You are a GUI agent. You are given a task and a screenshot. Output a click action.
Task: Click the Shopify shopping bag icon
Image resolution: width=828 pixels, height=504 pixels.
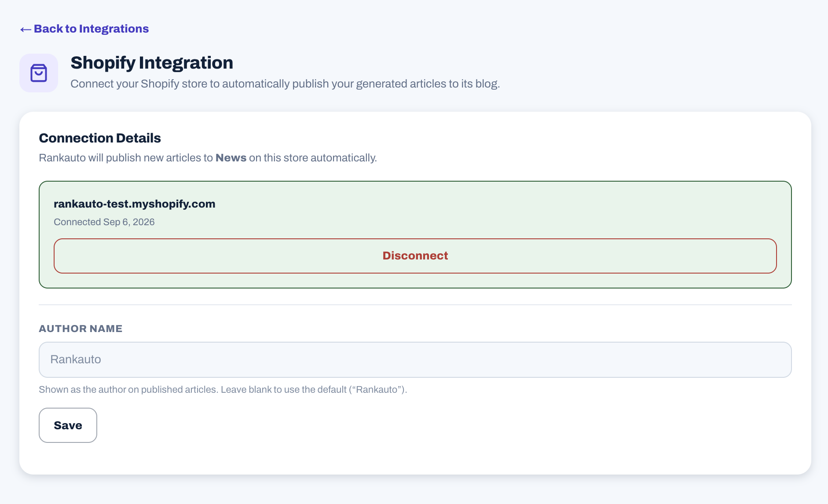(39, 73)
